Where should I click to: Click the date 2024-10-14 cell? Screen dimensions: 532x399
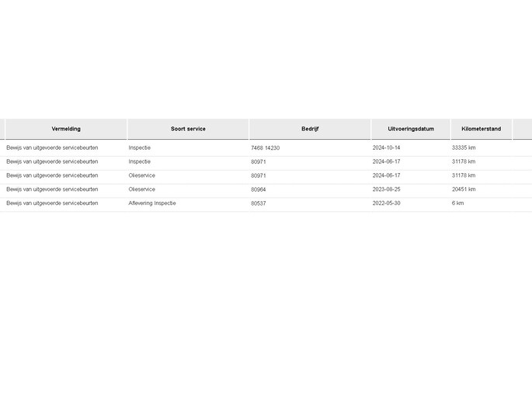(x=384, y=147)
